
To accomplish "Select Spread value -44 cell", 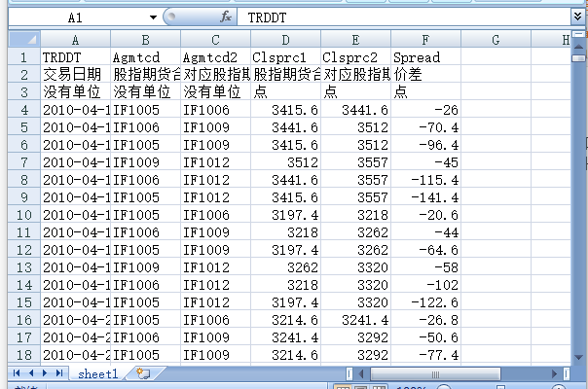I will tap(426, 232).
